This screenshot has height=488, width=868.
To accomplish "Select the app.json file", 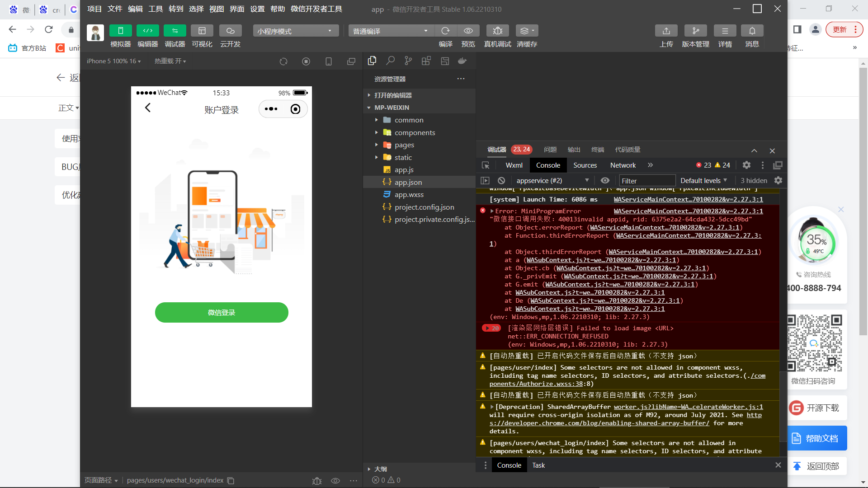I will coord(419,182).
